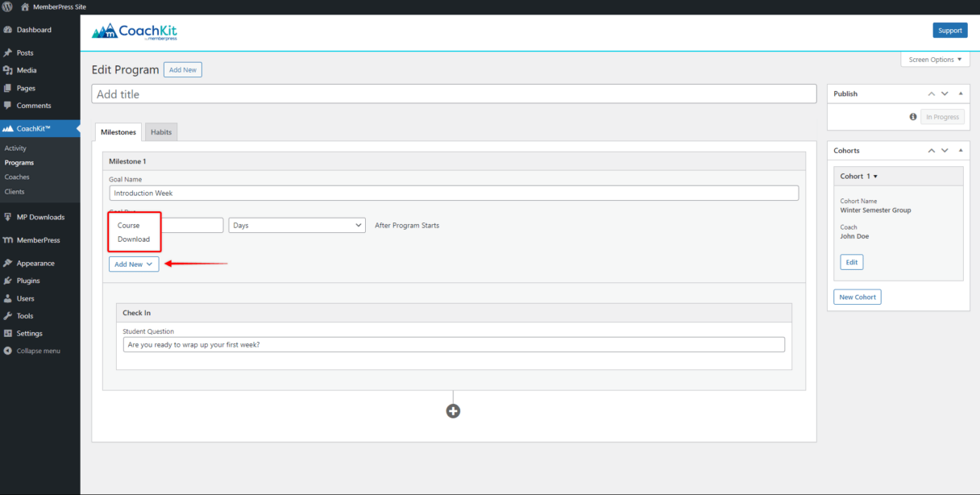Click the In Progress button
This screenshot has height=495, width=980.
pyautogui.click(x=942, y=117)
